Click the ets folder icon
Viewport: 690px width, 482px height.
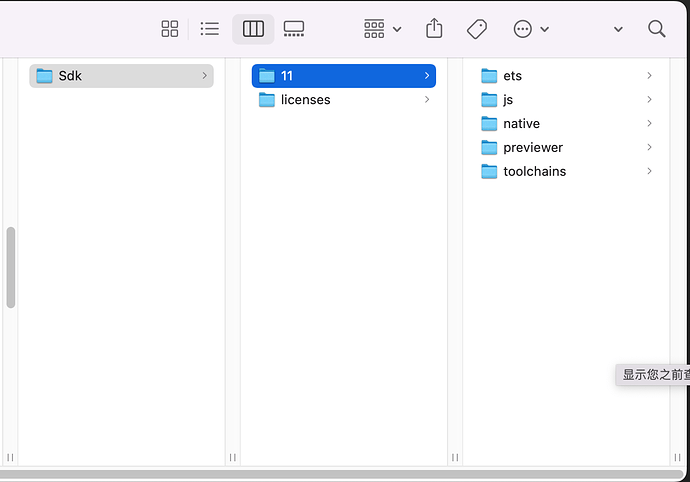(x=489, y=76)
